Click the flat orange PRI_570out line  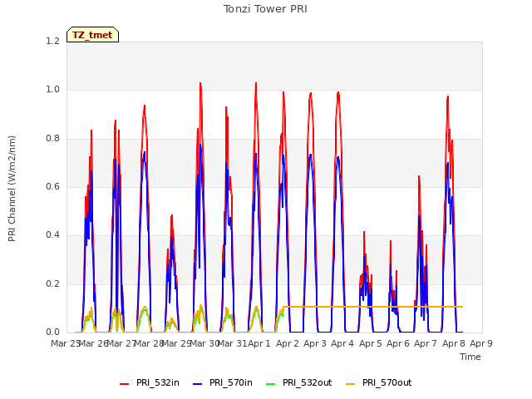[x=373, y=307]
